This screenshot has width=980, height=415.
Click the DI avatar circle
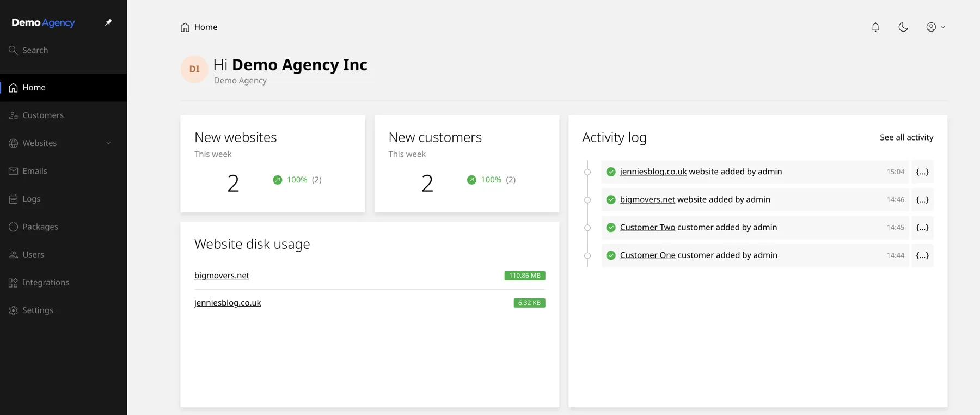tap(194, 69)
